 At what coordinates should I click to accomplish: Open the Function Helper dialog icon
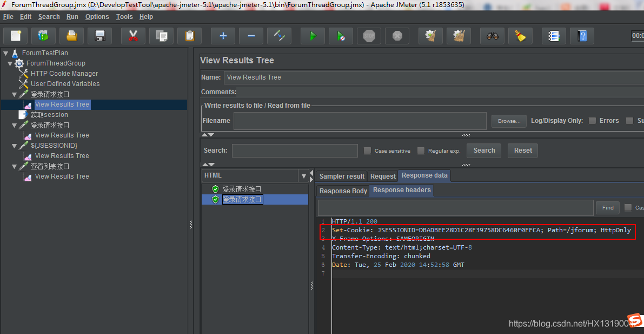point(554,36)
